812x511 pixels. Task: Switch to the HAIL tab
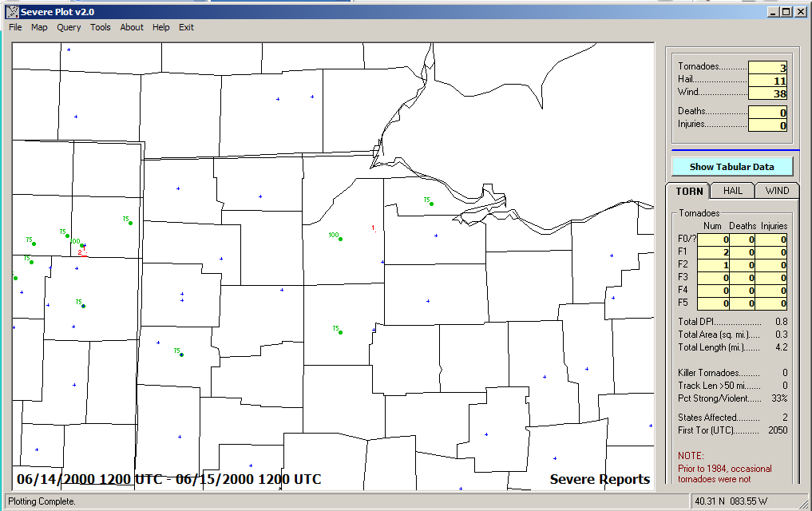click(732, 191)
